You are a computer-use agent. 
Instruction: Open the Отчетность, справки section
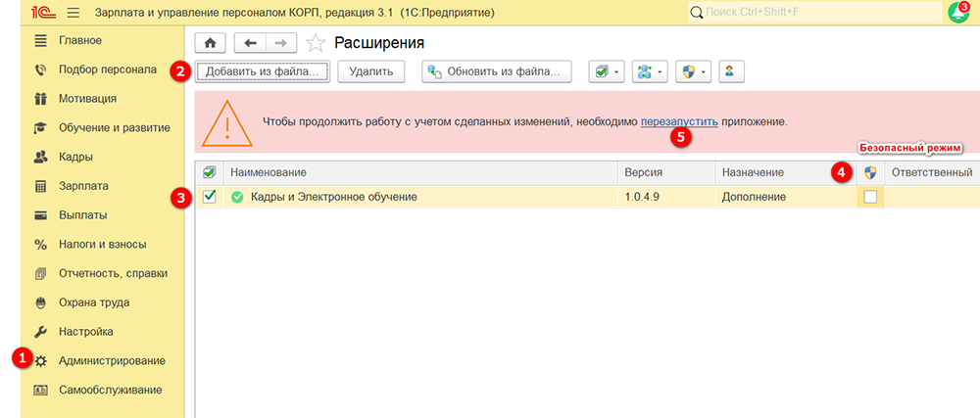(113, 273)
